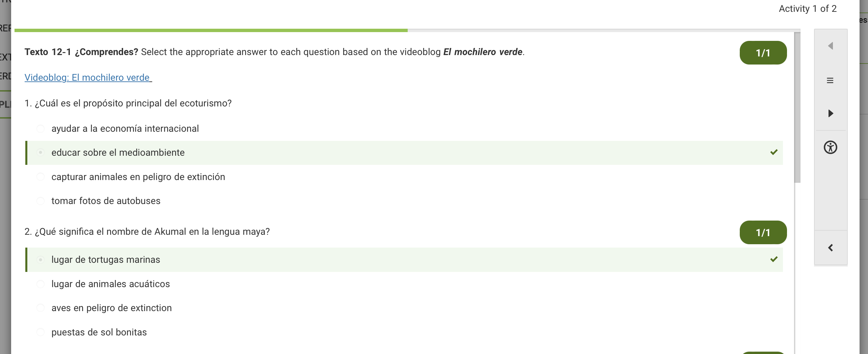Pick 'lugar de animales acuáticos' answer

pyautogui.click(x=40, y=284)
